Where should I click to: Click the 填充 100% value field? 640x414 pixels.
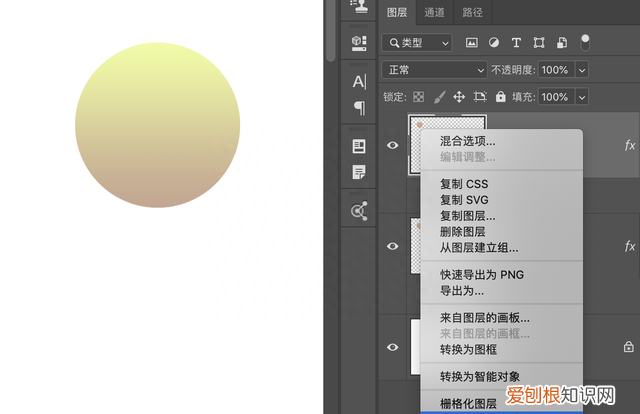[x=556, y=97]
